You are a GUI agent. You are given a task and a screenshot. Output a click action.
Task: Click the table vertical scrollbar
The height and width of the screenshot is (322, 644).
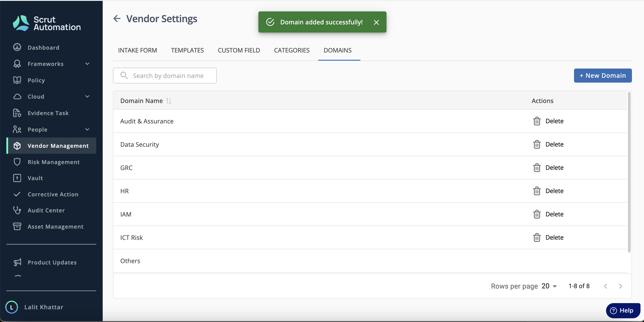629,172
